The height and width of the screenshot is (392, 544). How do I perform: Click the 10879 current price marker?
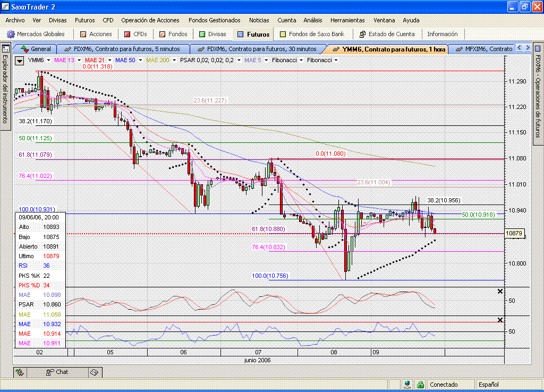point(514,233)
